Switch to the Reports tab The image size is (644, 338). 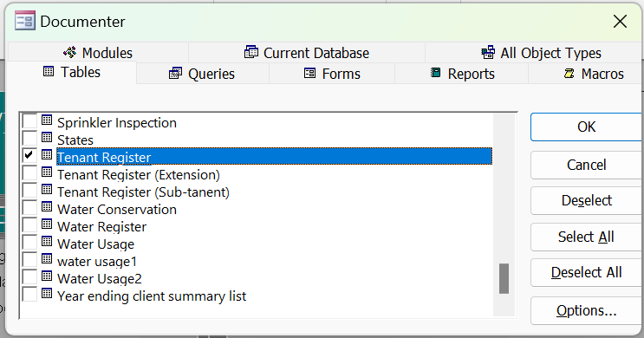click(x=462, y=74)
